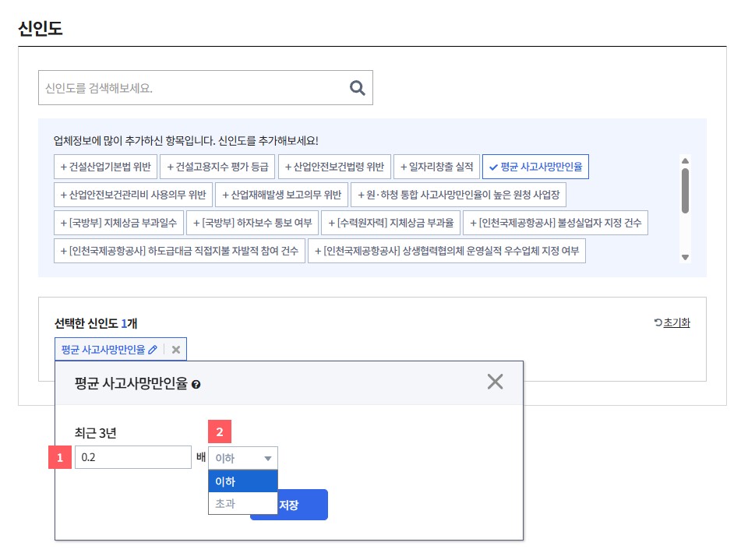Click pencil edit icon on selected 평균 사고사망만인율

point(153,350)
